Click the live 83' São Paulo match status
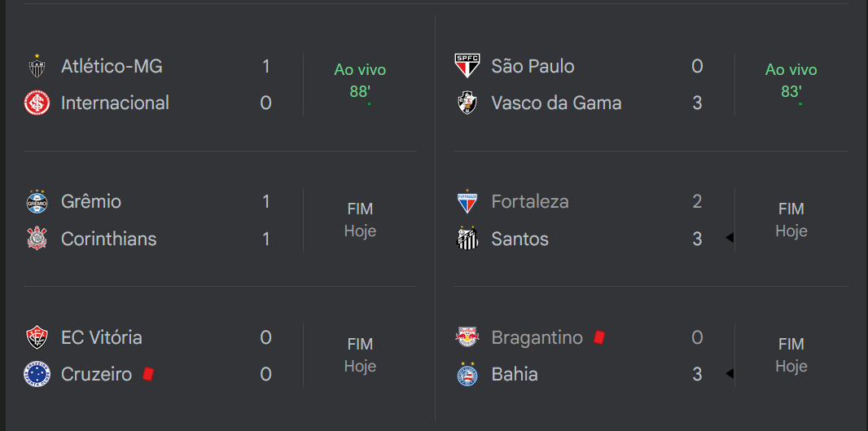 [791, 81]
